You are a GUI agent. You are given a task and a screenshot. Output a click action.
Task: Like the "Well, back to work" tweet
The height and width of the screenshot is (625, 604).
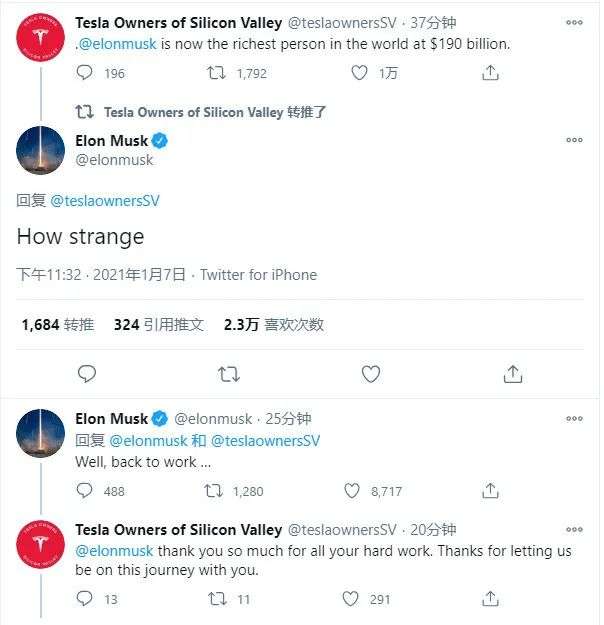(351, 491)
